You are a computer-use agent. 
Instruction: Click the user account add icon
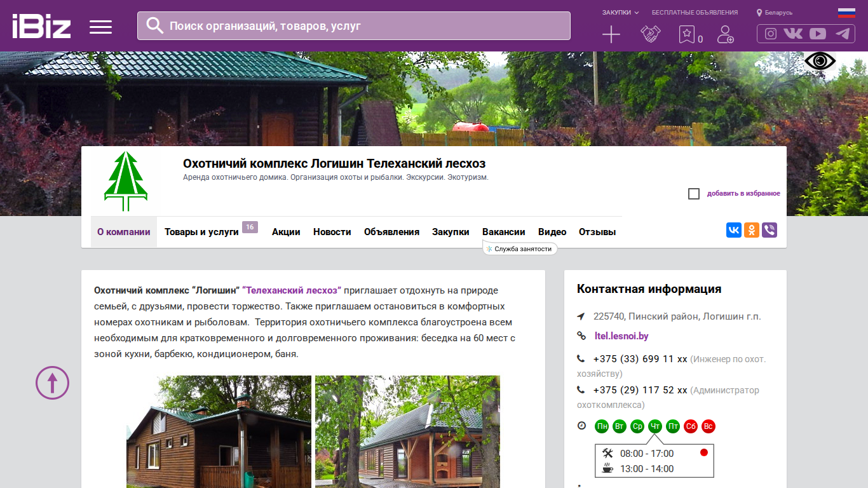pyautogui.click(x=725, y=34)
